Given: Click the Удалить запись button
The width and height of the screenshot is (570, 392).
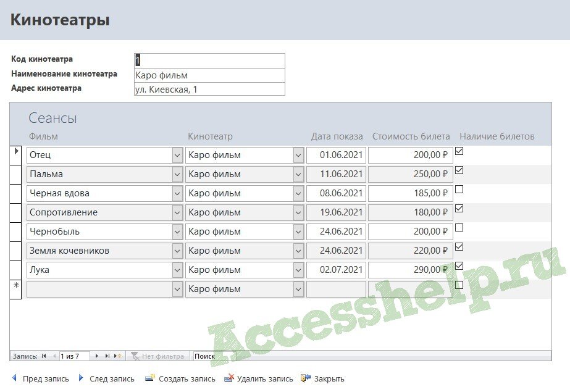Looking at the screenshot, I should click(259, 378).
